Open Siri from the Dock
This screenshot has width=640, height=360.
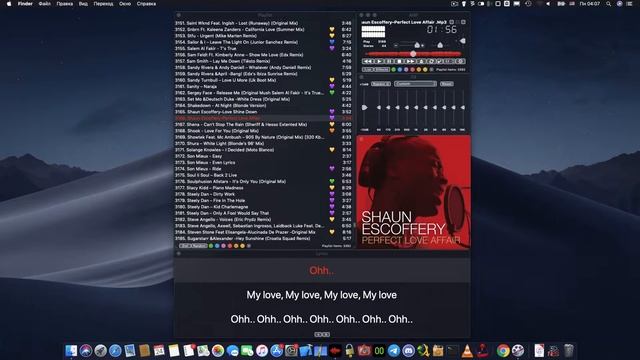pyautogui.click(x=86, y=351)
